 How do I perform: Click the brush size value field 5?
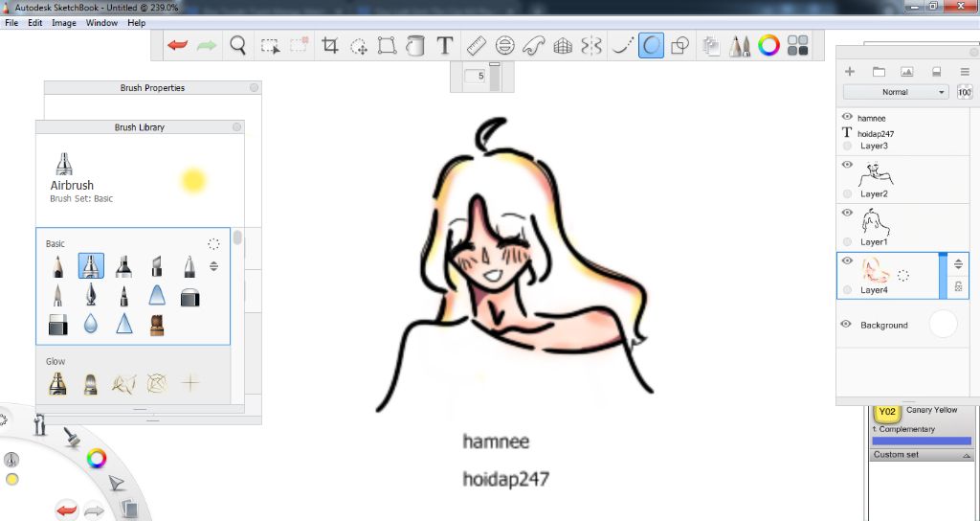(x=477, y=76)
